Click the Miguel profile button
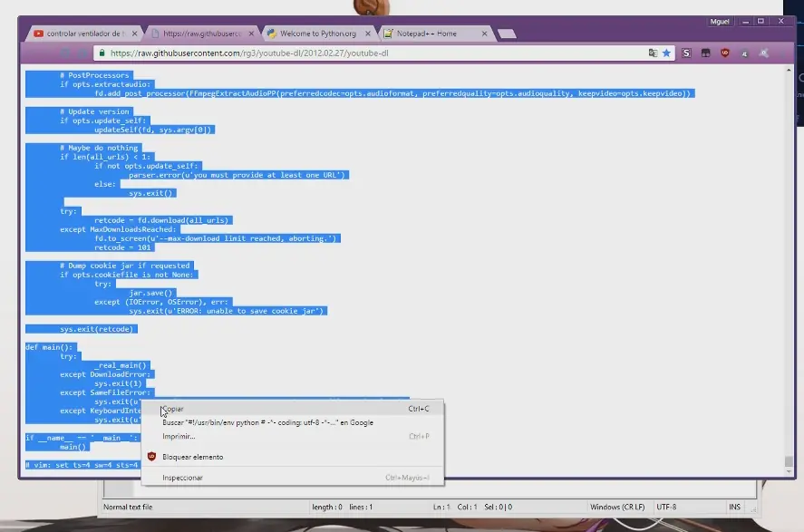Image resolution: width=804 pixels, height=532 pixels. [720, 22]
